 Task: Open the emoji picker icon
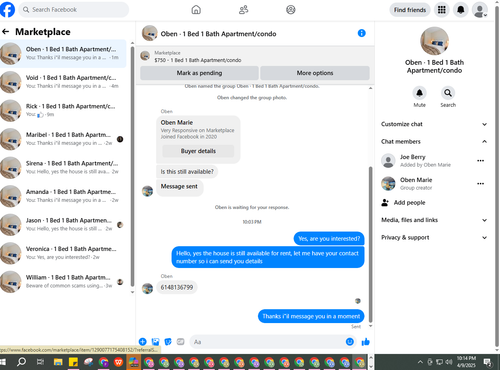[349, 342]
